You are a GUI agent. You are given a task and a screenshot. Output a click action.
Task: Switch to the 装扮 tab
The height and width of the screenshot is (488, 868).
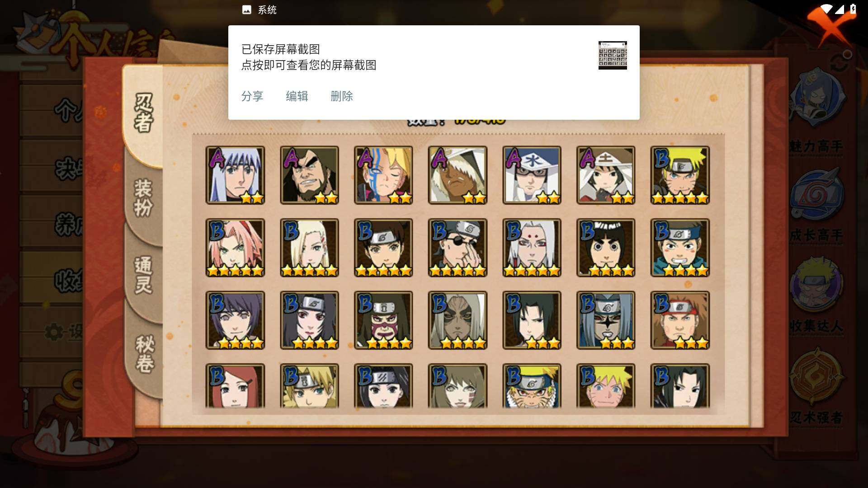[144, 198]
